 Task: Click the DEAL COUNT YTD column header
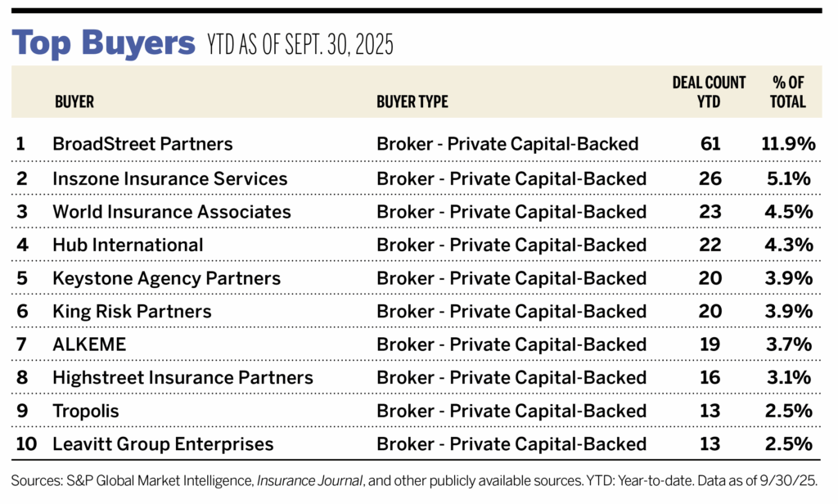pos(709,92)
